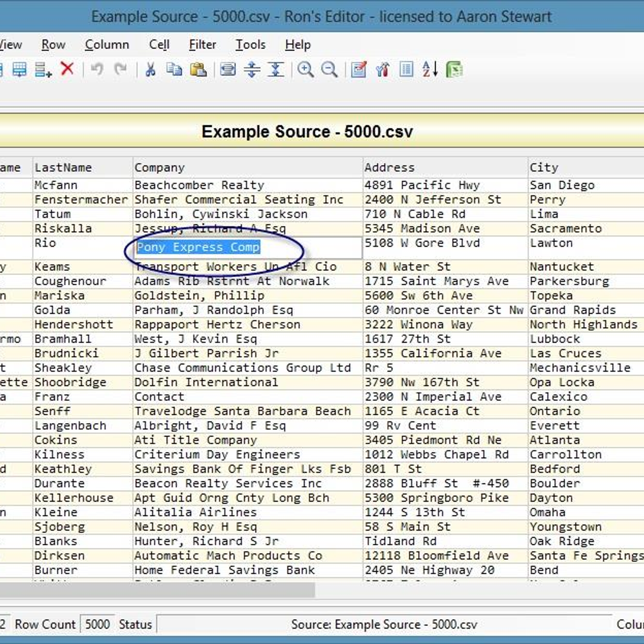
Task: Click the add row icon with plus
Action: pos(43,70)
